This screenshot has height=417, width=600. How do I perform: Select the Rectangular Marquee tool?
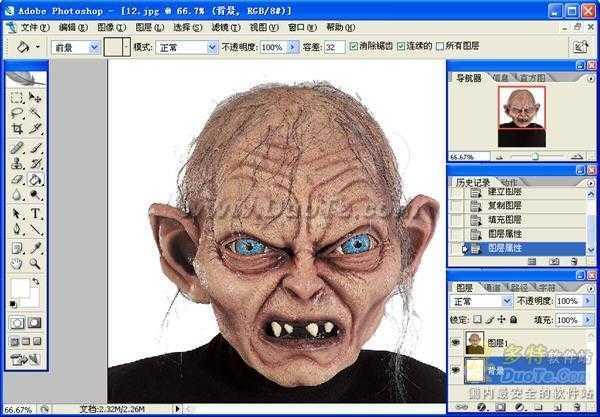click(17, 98)
